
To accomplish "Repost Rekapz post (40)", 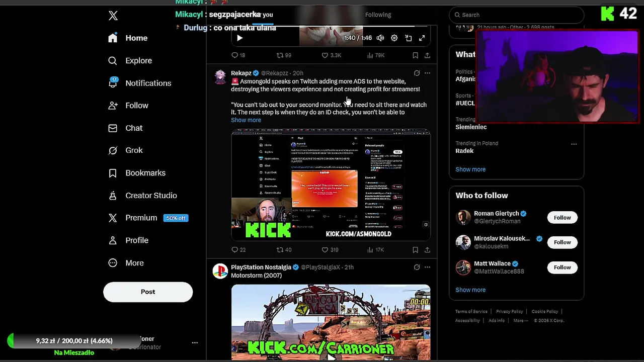I will tap(284, 250).
